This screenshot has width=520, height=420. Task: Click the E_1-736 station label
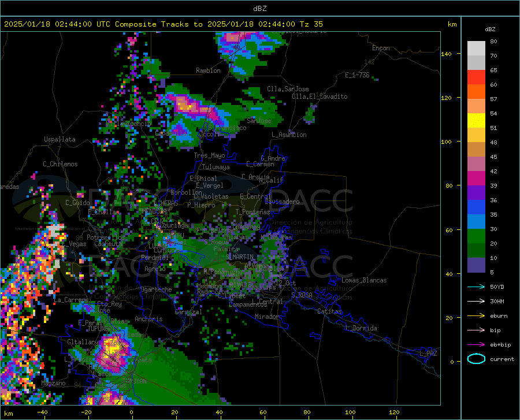pyautogui.click(x=357, y=75)
